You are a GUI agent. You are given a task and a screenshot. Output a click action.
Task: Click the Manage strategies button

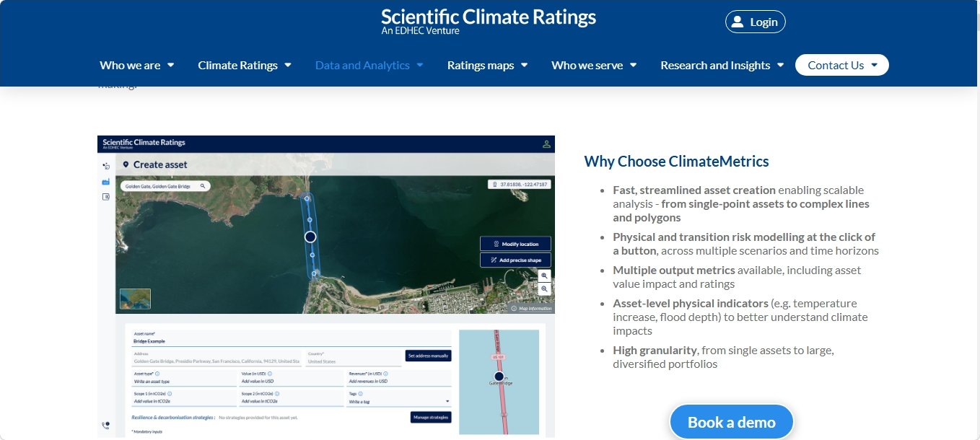click(431, 417)
